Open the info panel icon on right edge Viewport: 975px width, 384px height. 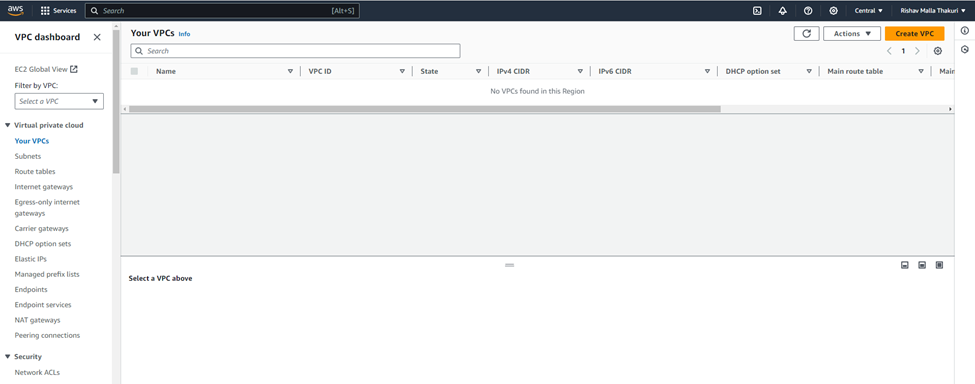click(964, 30)
